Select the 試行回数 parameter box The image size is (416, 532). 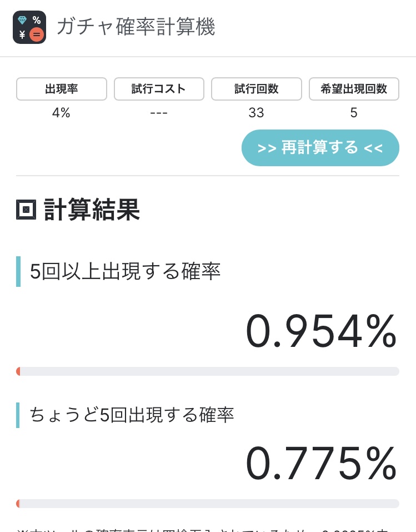point(257,89)
